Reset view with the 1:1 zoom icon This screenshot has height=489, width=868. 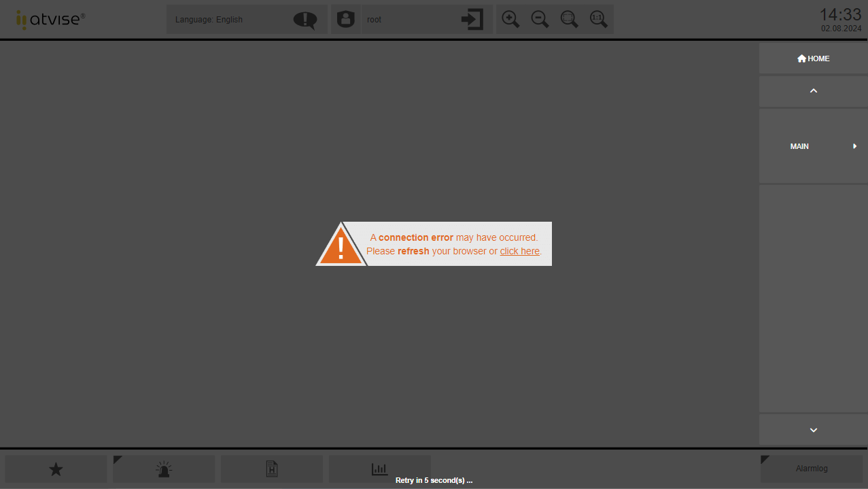(598, 19)
